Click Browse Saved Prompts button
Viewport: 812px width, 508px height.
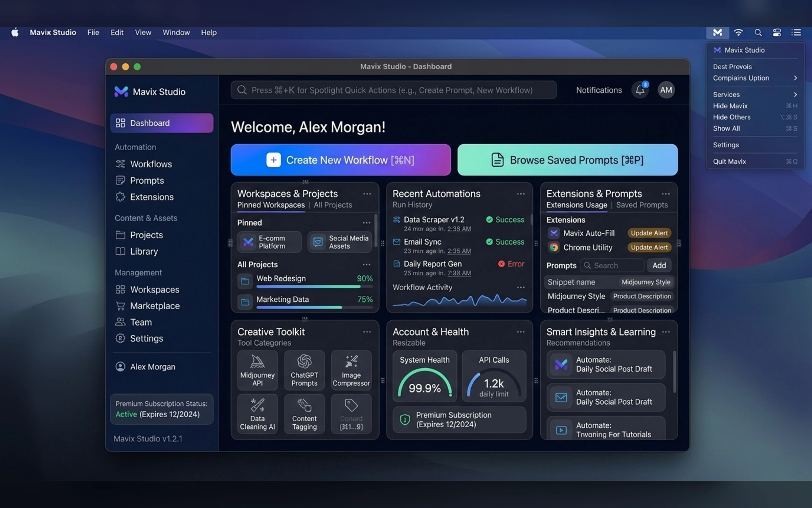click(x=567, y=160)
